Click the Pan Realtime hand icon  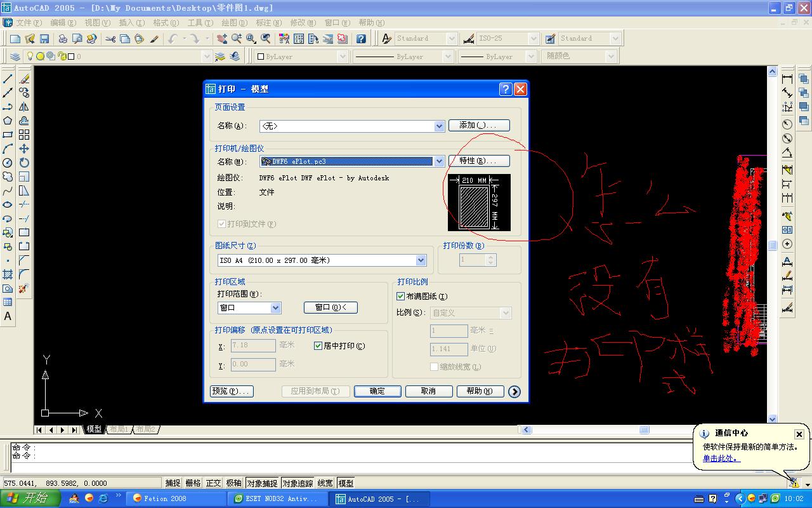[x=222, y=39]
